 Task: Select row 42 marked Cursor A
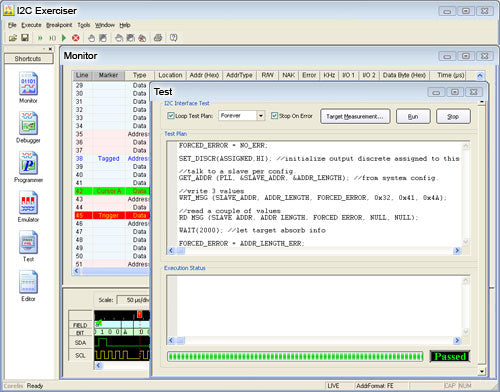[112, 191]
